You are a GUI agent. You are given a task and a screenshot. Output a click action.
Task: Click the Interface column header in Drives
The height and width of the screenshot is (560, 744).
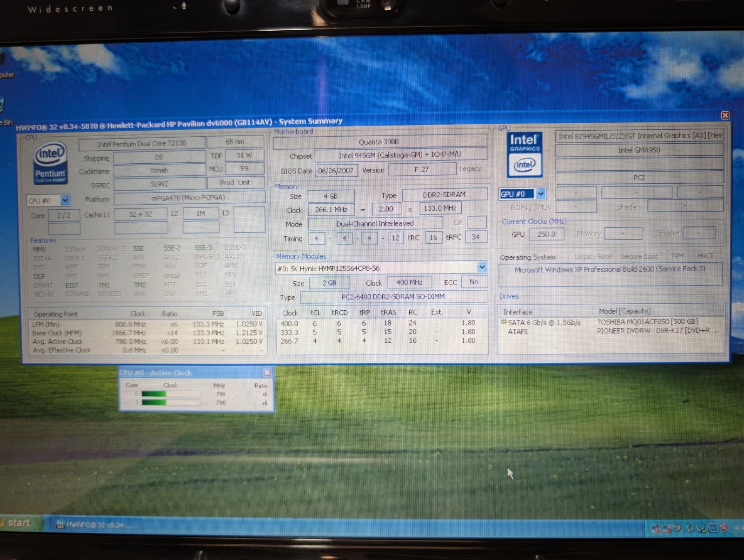point(518,312)
